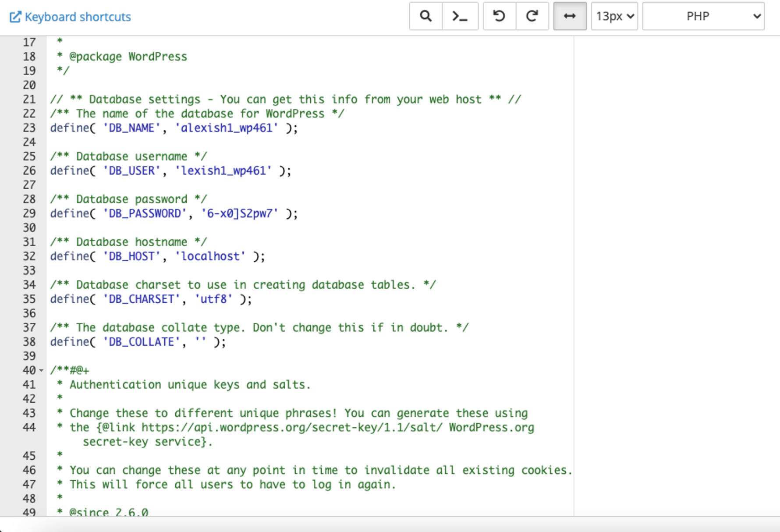This screenshot has height=532, width=780.
Task: Click the 'DB_USER' constant name
Action: click(131, 170)
